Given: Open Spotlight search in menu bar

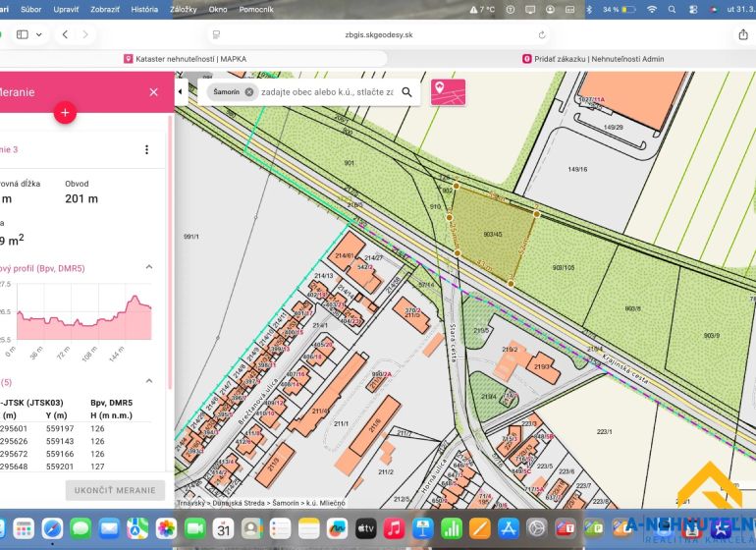Looking at the screenshot, I should 673,9.
